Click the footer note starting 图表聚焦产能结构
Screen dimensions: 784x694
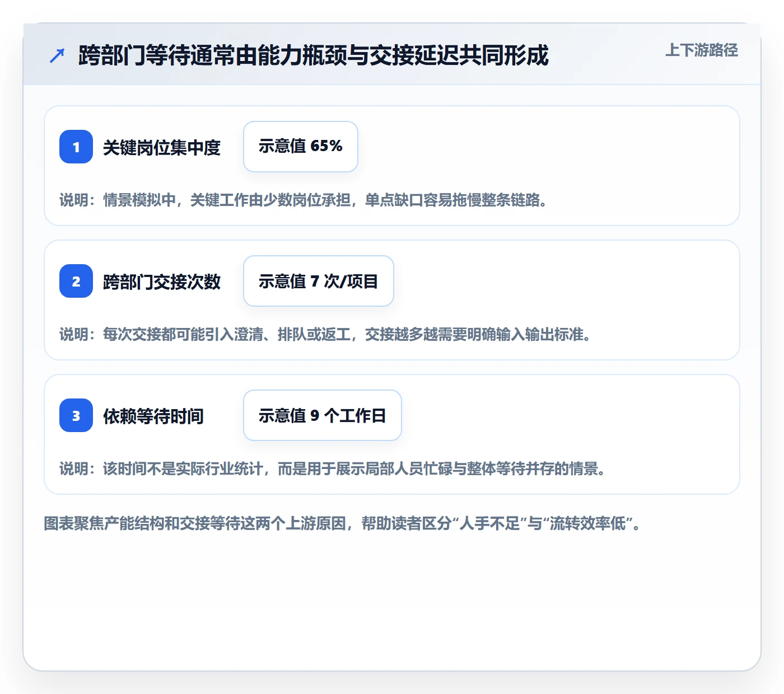click(343, 524)
